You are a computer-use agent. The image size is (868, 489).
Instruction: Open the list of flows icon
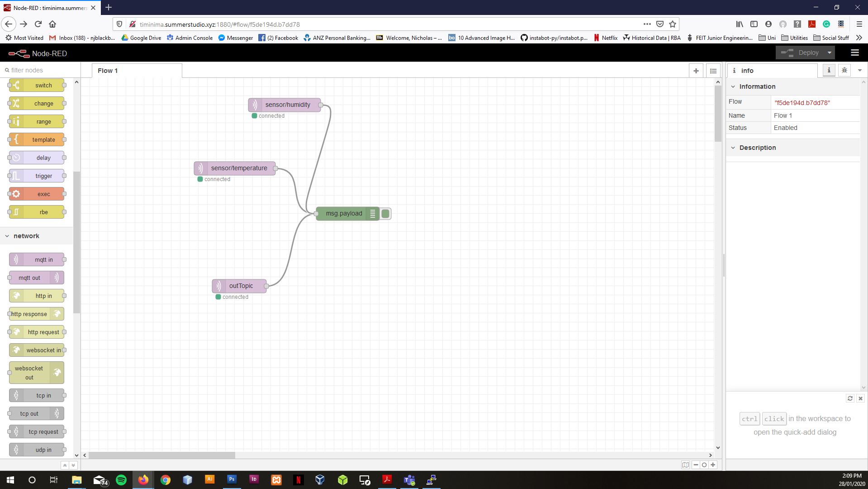713,71
